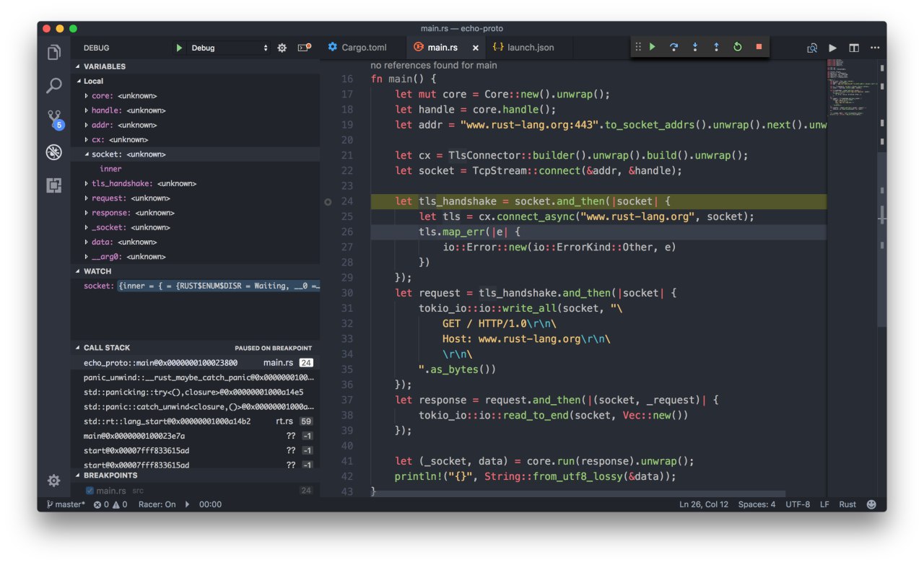924x565 pixels.
Task: Change the Rust language mode
Action: [x=847, y=504]
